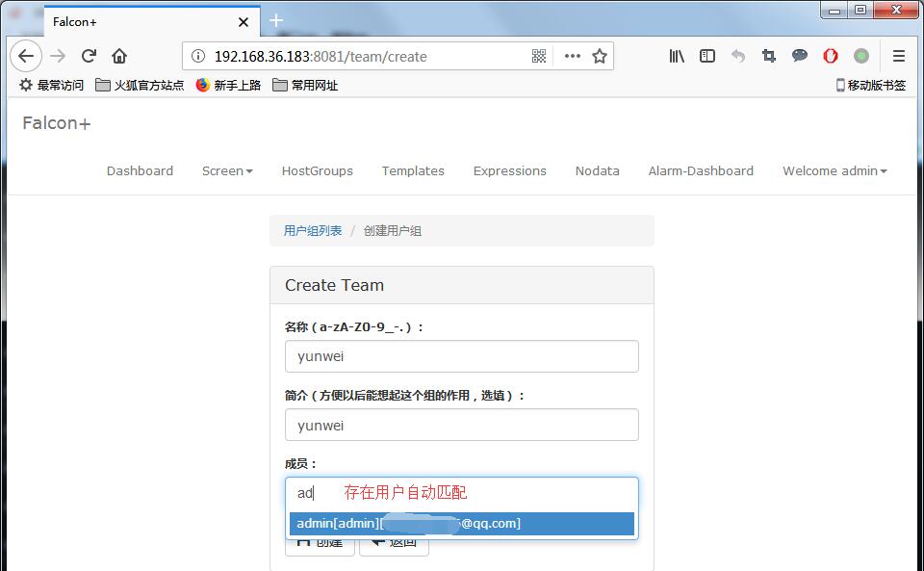Click the 用户组列表 breadcrumb link
Viewport: 924px width, 571px height.
(x=313, y=231)
